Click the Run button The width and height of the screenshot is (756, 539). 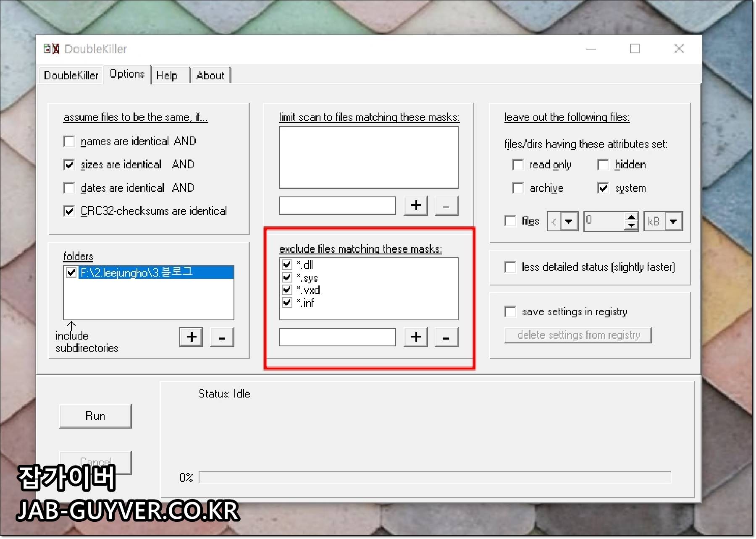(x=95, y=416)
